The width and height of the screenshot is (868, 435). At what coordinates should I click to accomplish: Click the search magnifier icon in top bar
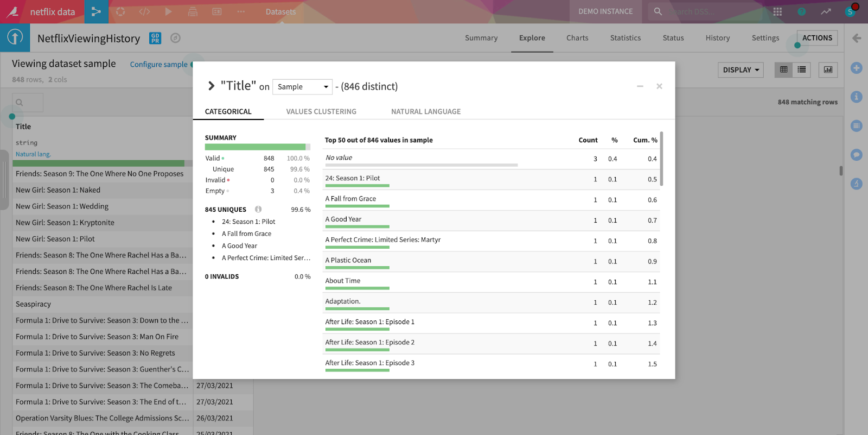(x=658, y=11)
